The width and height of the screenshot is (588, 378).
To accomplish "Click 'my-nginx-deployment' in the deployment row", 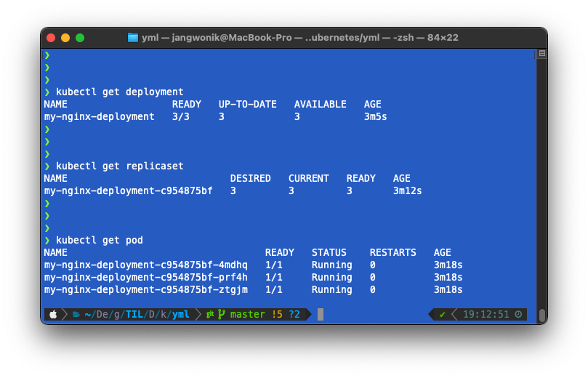I will pyautogui.click(x=99, y=116).
